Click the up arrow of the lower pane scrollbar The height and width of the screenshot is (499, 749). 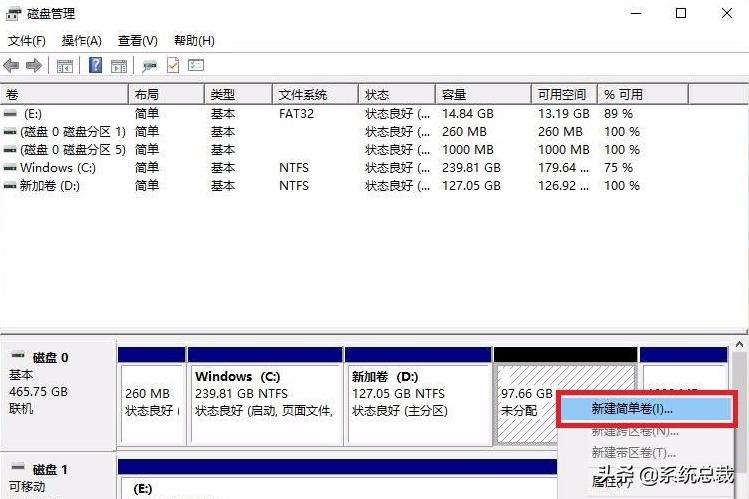pos(739,345)
